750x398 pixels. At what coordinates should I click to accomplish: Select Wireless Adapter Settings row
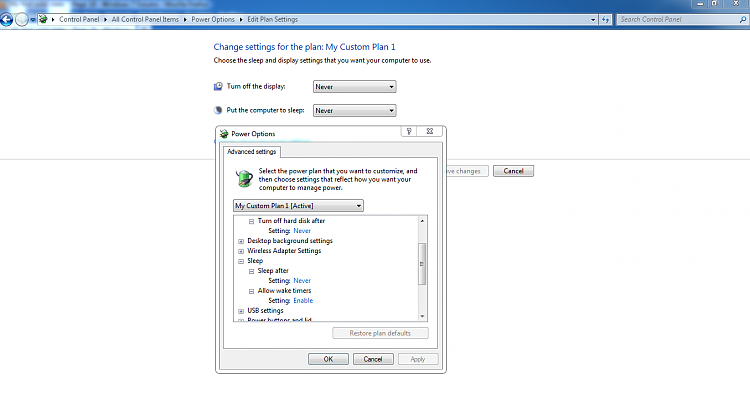(284, 251)
